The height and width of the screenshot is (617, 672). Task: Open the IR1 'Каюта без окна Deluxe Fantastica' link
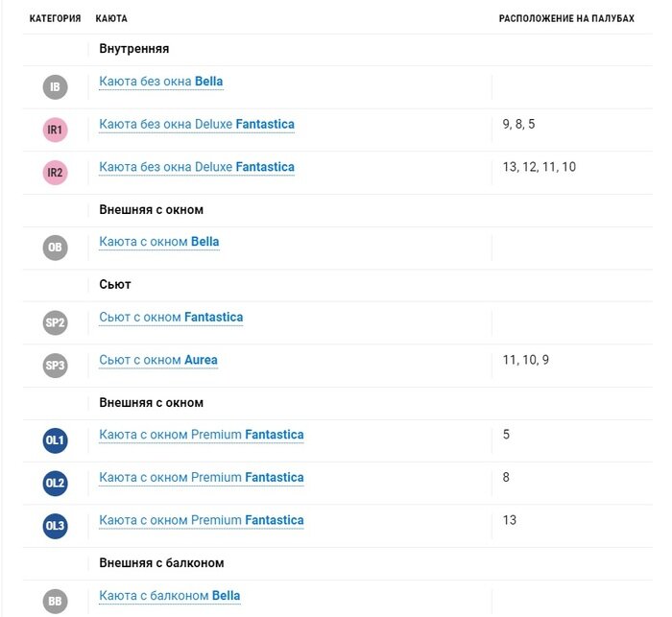pyautogui.click(x=196, y=125)
